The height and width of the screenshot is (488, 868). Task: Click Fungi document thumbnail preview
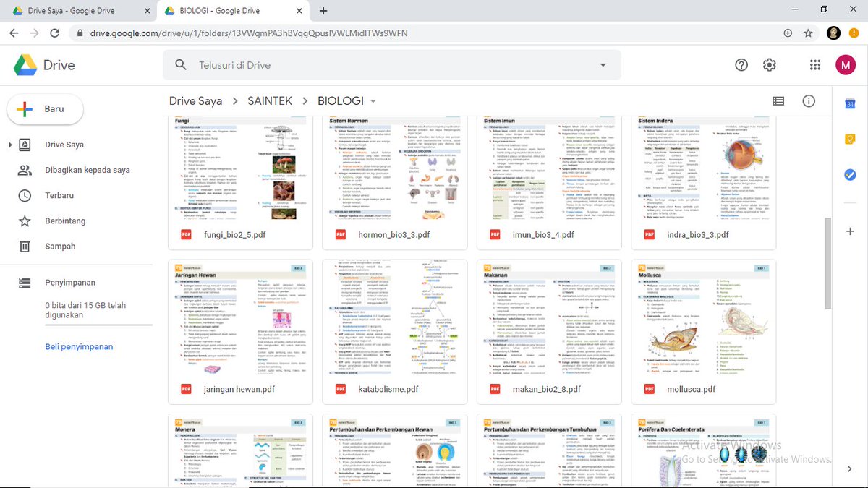(x=240, y=168)
